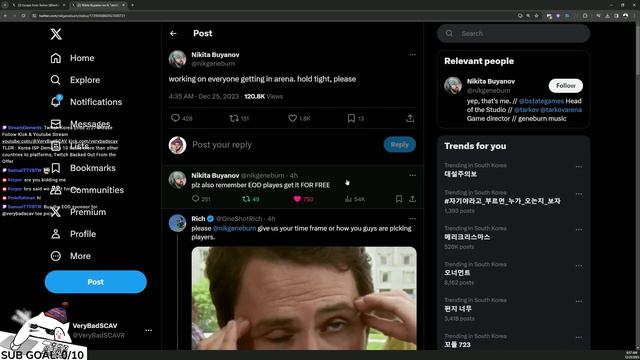The width and height of the screenshot is (640, 360).
Task: Open Bookmarks in the sidebar
Action: tap(83, 168)
